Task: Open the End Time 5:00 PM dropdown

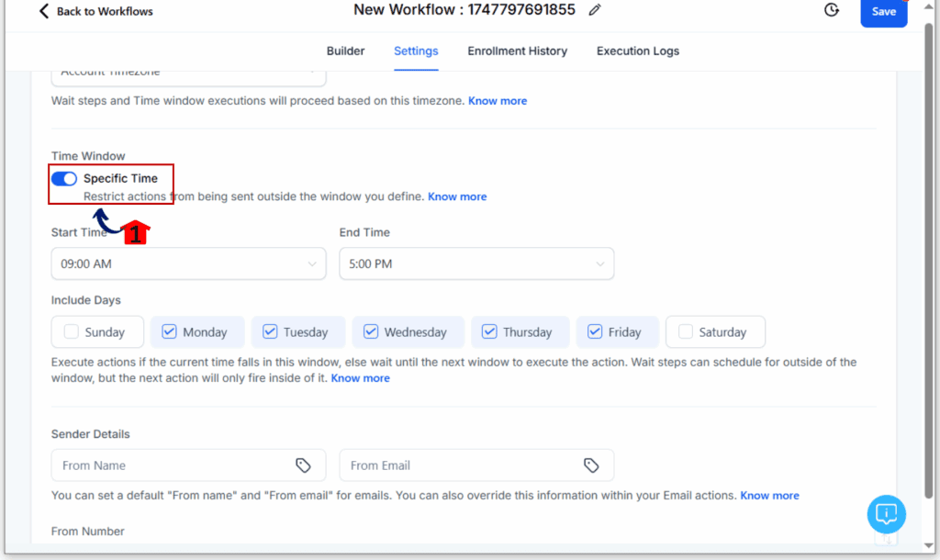Action: point(476,263)
